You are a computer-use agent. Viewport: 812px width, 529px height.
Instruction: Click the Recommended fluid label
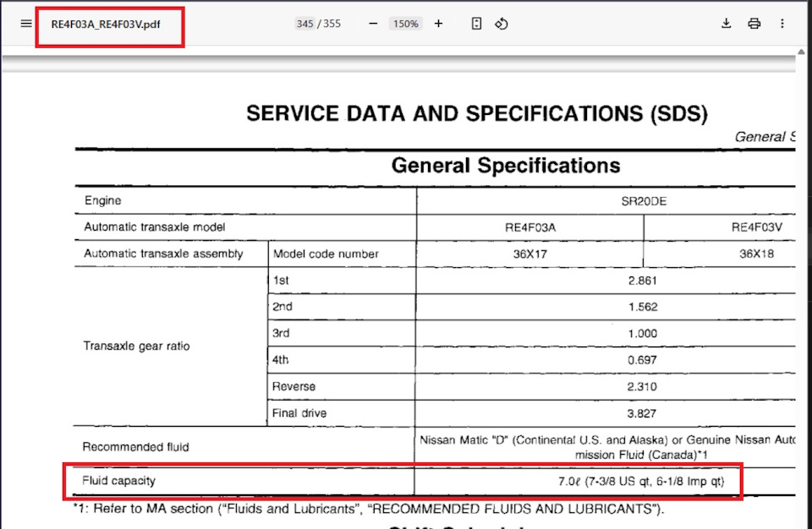click(x=135, y=447)
